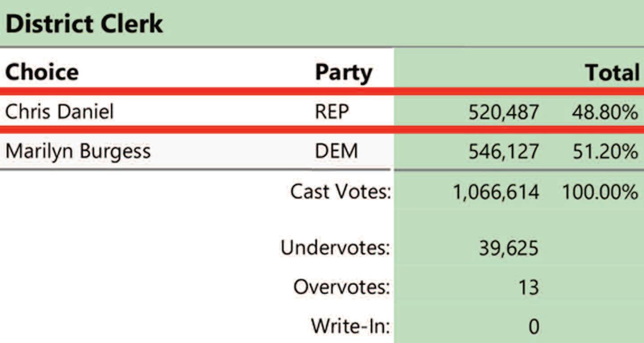The width and height of the screenshot is (644, 343).
Task: Click the REP party cell
Action: pos(331,112)
